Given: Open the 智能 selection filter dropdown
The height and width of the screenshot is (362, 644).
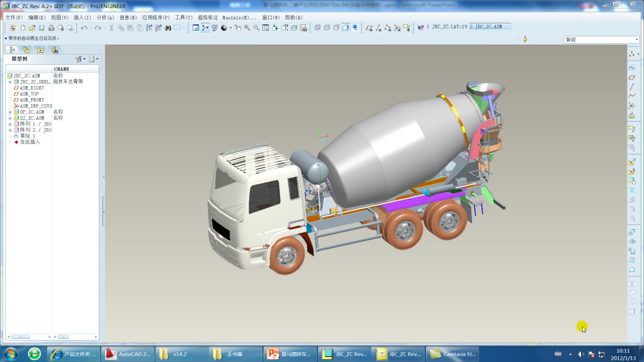Looking at the screenshot, I should [x=636, y=40].
